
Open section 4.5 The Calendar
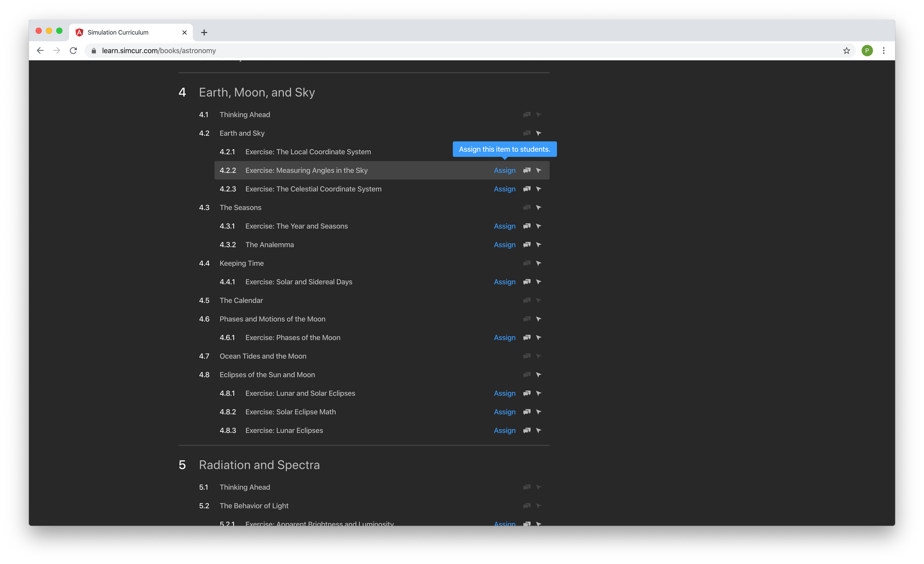(241, 300)
